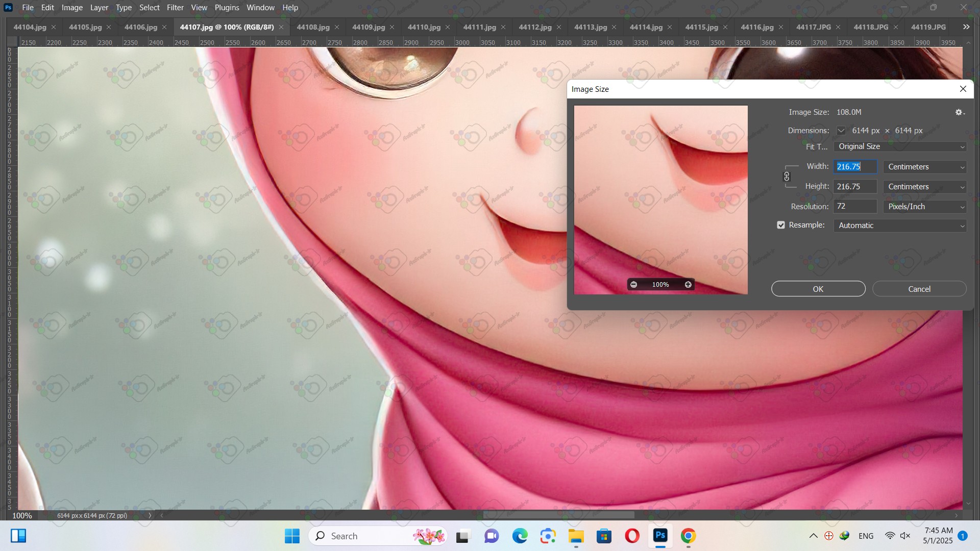Click the Height input field
Image resolution: width=980 pixels, height=551 pixels.
[x=855, y=187]
